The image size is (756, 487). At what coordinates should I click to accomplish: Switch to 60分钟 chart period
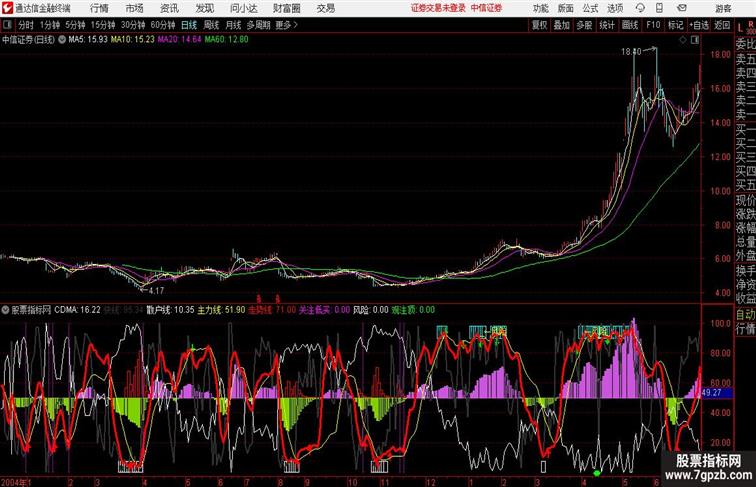163,25
